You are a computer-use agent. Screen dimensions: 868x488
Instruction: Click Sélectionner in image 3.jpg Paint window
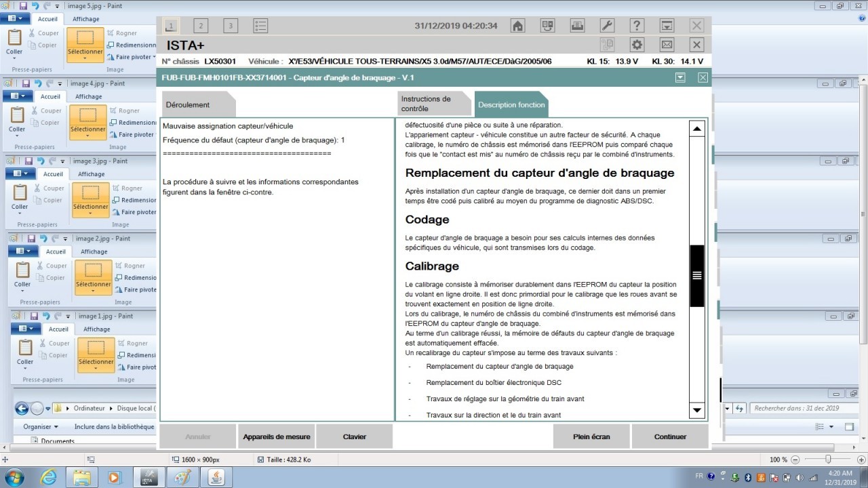click(91, 199)
